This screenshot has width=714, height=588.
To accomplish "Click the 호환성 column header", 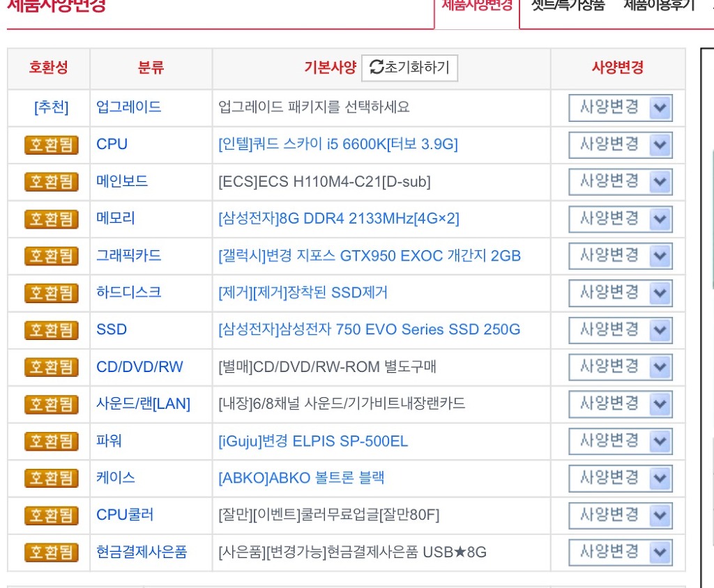I will [x=49, y=68].
